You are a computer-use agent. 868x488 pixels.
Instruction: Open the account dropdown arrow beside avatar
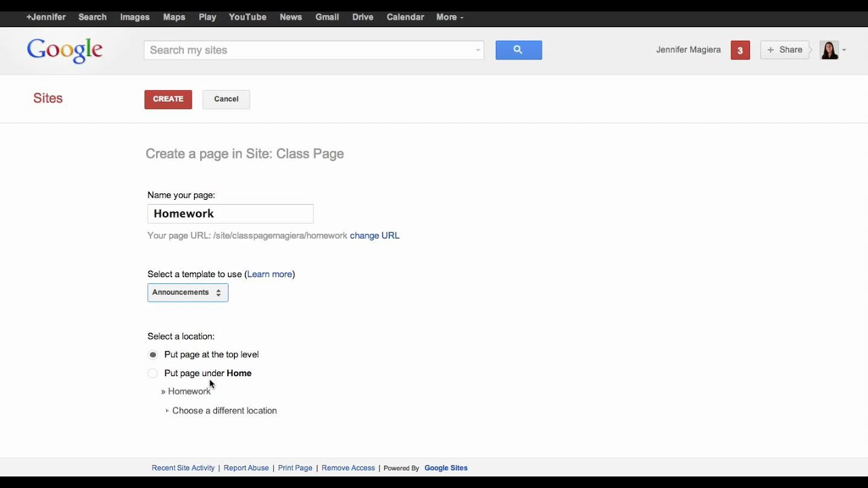pyautogui.click(x=844, y=50)
